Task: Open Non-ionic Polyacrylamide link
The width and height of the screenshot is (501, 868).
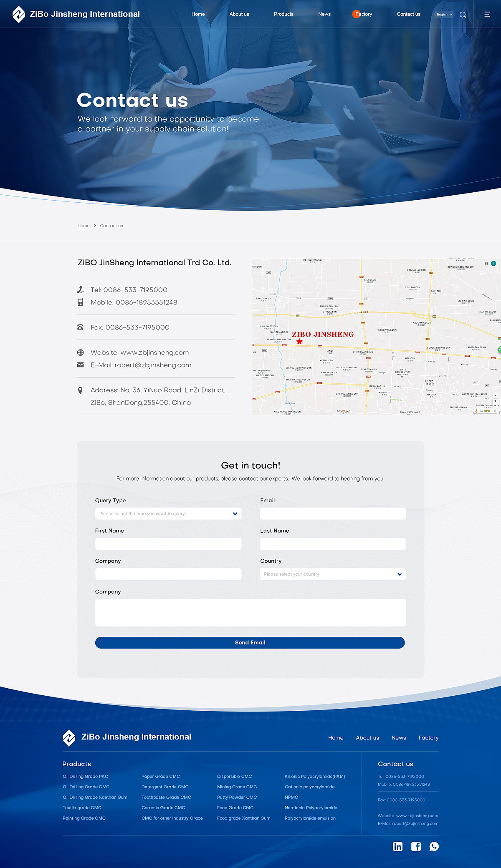Action: point(311,808)
